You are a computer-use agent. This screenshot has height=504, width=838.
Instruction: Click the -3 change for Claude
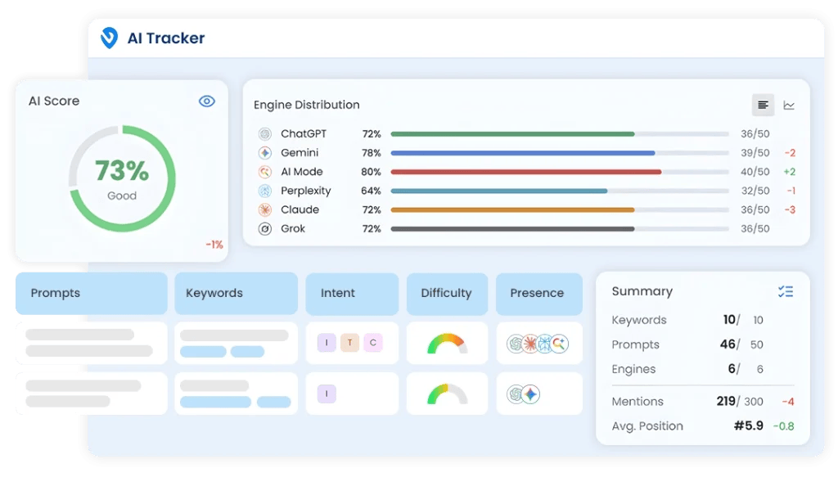[x=790, y=209]
